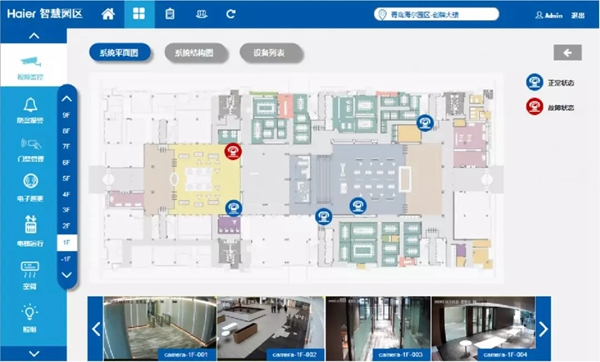This screenshot has height=362, width=600.
Task: Select the red fault-status camera marker
Action: 233,152
